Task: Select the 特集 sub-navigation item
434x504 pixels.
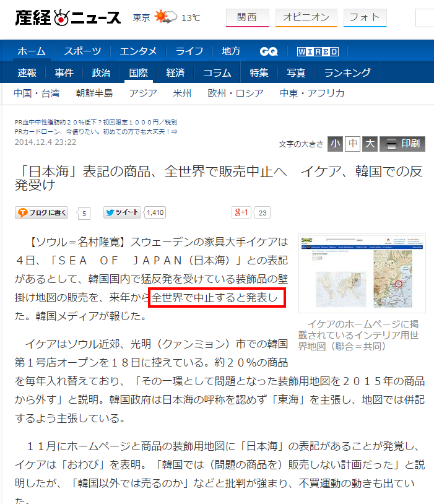Action: 259,72
